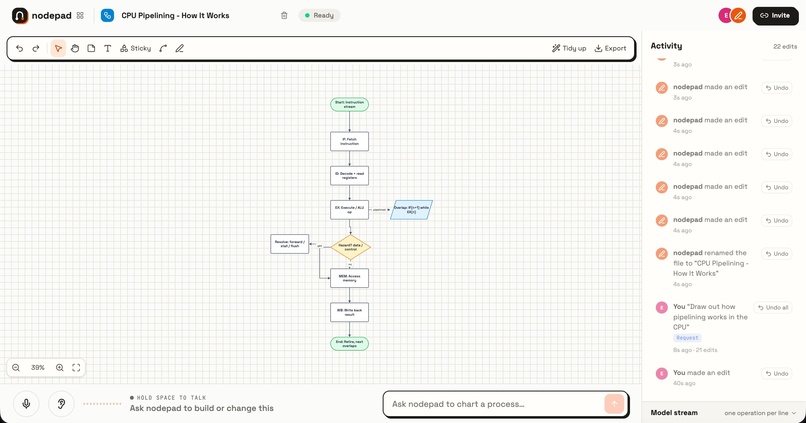This screenshot has width=806, height=423.
Task: Select the EX: Execute / ALU op node
Action: pos(350,210)
